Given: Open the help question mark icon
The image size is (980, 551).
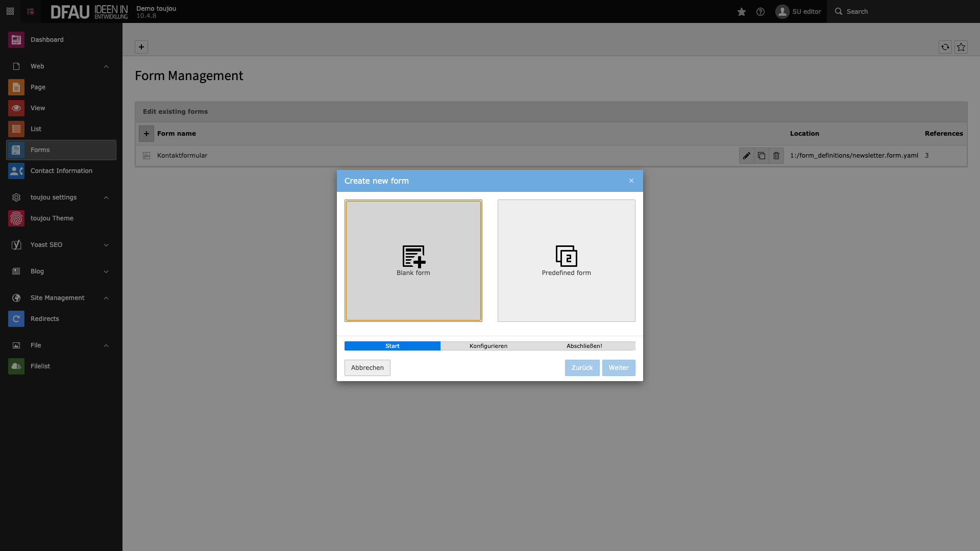Looking at the screenshot, I should [x=761, y=12].
